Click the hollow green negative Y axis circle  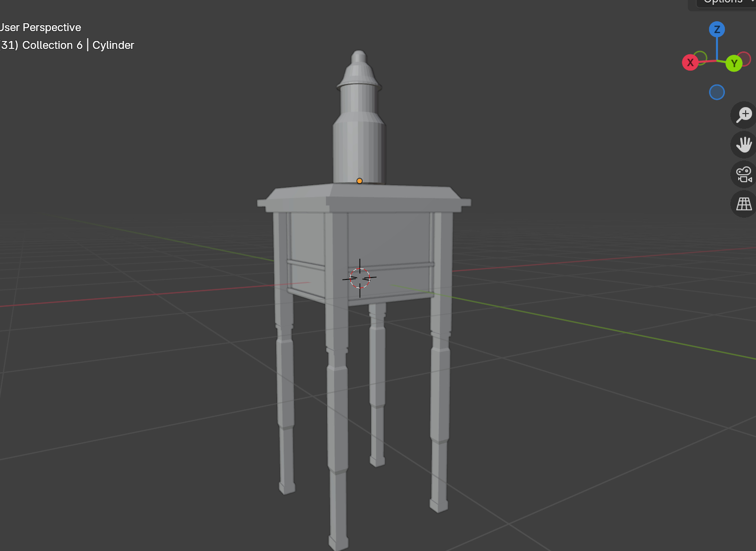700,57
